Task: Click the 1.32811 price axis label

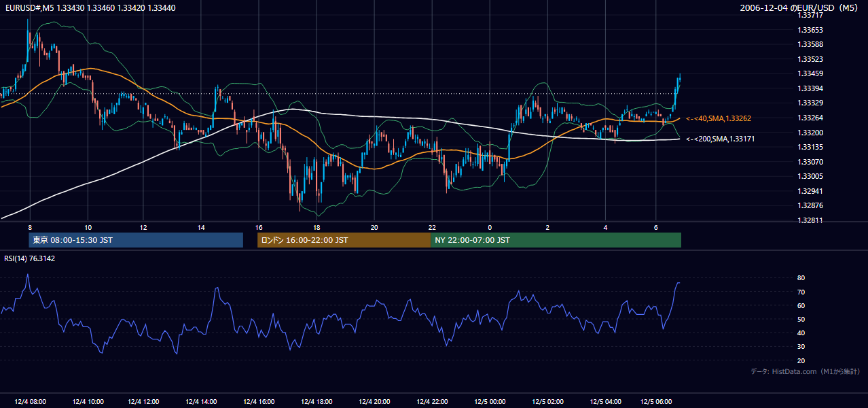Action: (810, 220)
